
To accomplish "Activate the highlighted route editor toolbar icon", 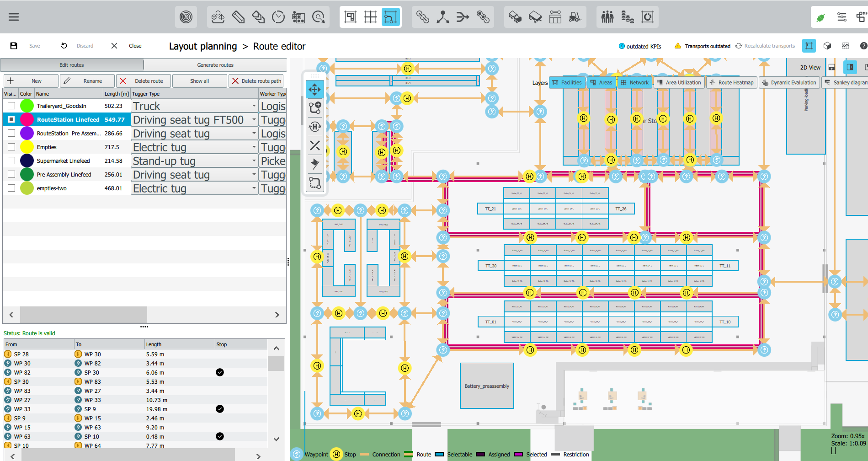I will pyautogui.click(x=391, y=17).
